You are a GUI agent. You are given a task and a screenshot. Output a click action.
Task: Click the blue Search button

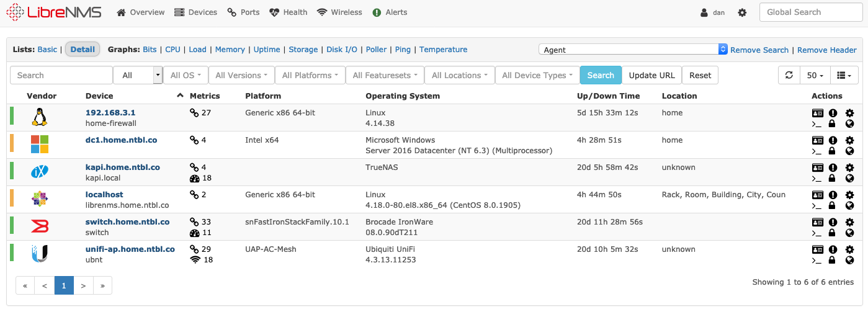pos(600,75)
